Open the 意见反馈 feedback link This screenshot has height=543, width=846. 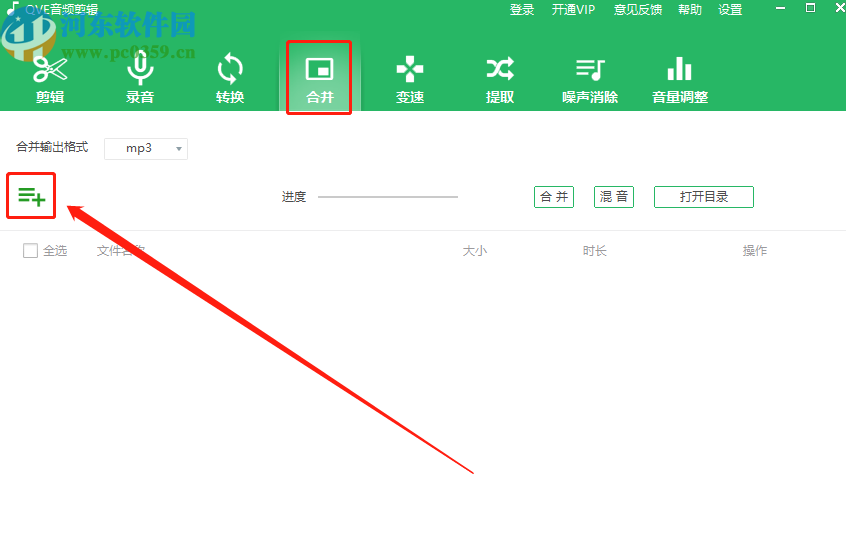[x=638, y=10]
